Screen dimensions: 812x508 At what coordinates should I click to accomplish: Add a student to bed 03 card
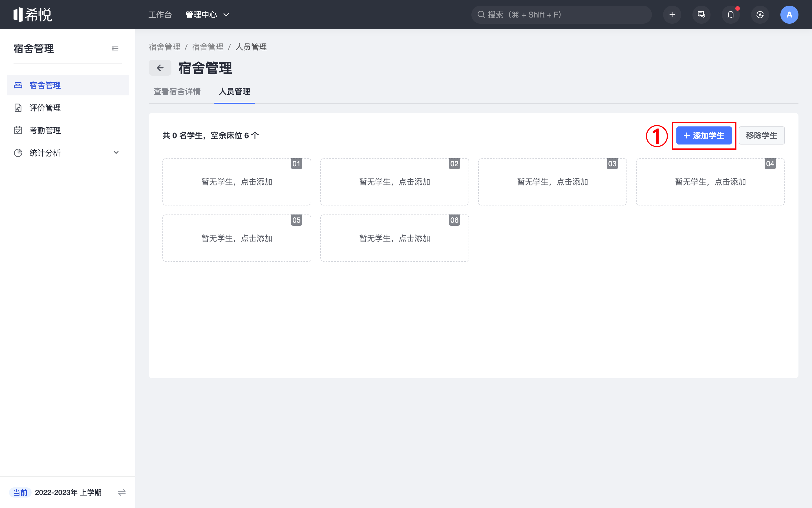552,182
